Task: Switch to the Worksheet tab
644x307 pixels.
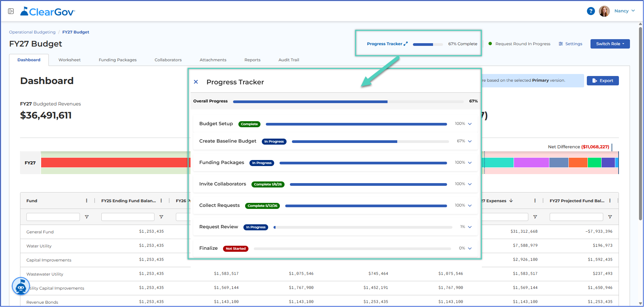Action: tap(70, 60)
